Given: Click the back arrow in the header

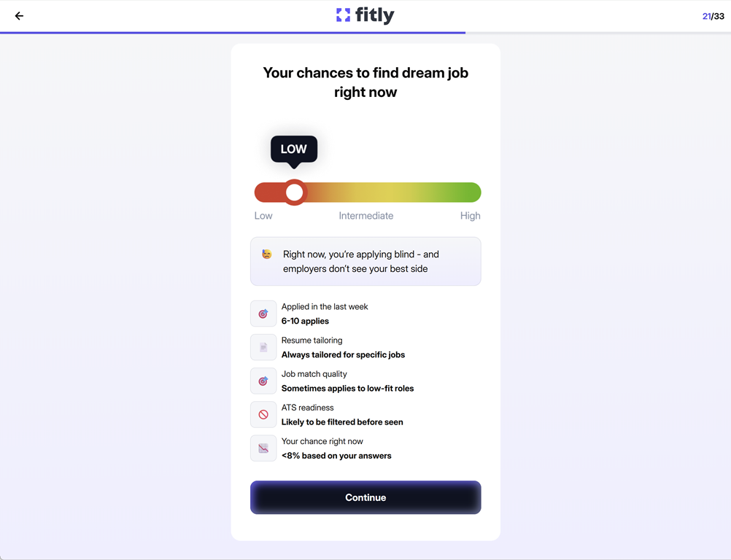Looking at the screenshot, I should (x=19, y=16).
